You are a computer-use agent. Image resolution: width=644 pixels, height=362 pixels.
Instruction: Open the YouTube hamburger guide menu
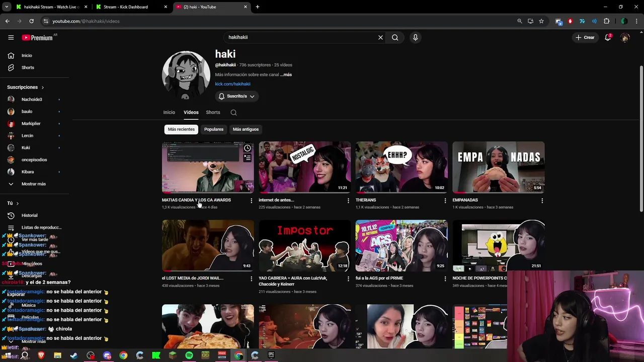(x=11, y=37)
